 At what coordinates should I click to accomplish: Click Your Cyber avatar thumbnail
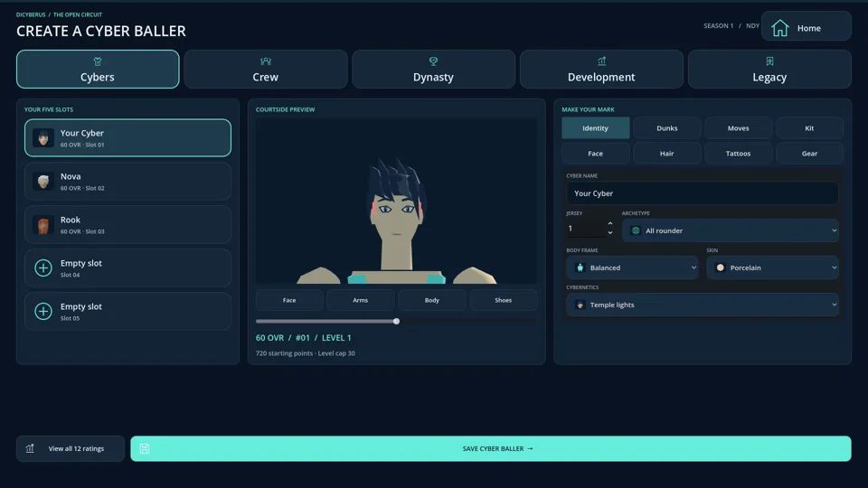point(43,137)
